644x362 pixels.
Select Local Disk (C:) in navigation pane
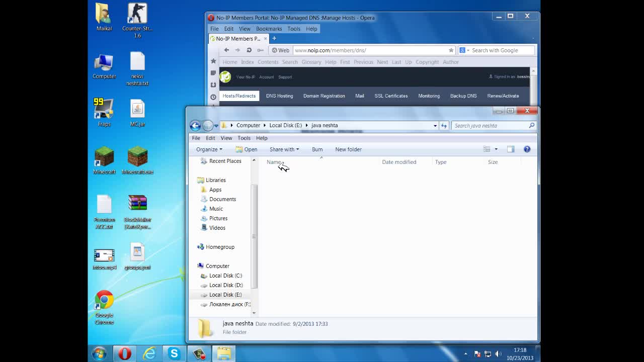click(x=225, y=276)
